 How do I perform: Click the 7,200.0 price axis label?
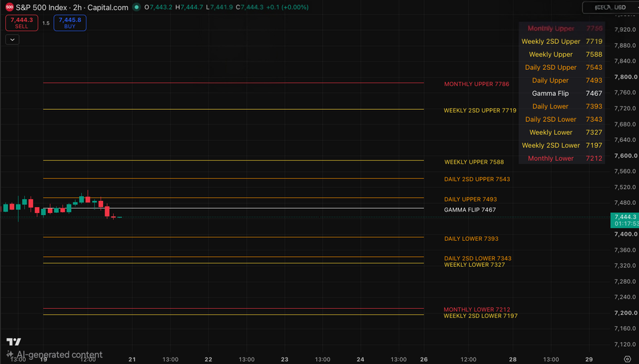[626, 313]
